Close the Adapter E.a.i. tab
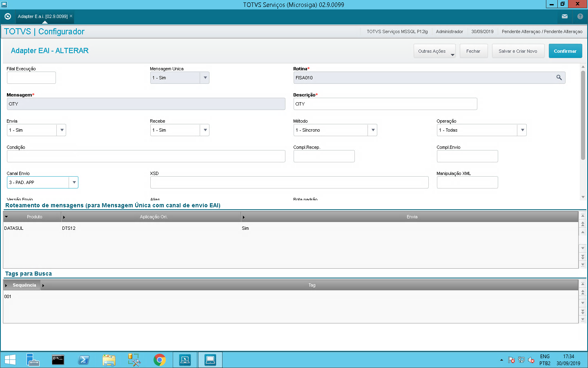This screenshot has width=588, height=368. 71,16
